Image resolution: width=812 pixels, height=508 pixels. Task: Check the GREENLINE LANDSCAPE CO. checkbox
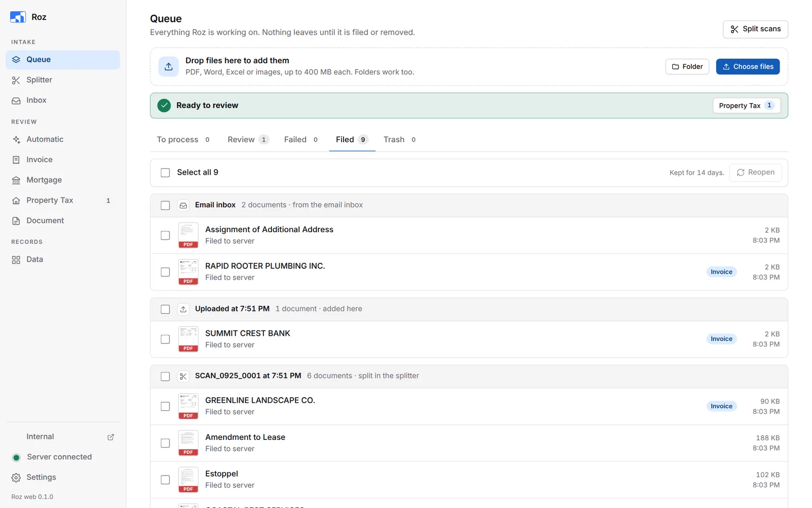pyautogui.click(x=165, y=406)
